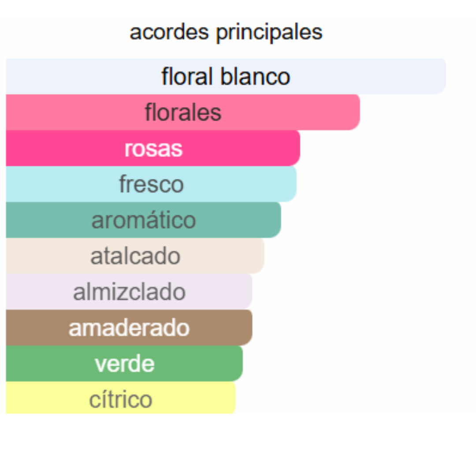Click the acordes principales heading

(x=226, y=33)
